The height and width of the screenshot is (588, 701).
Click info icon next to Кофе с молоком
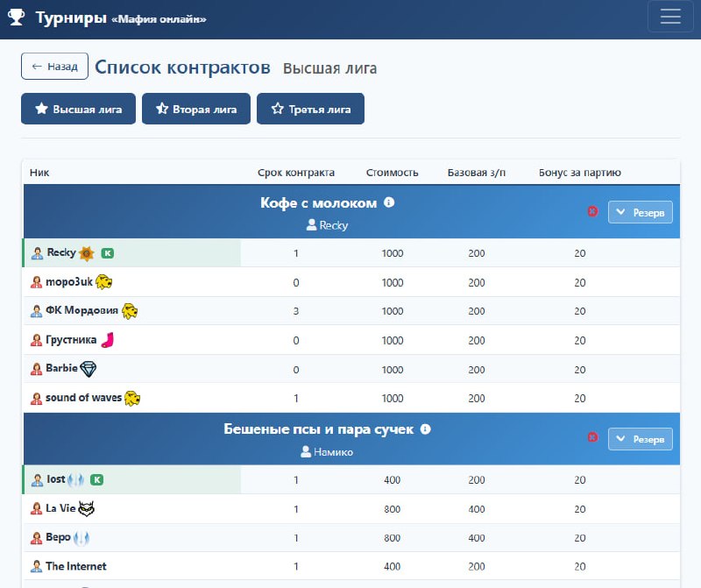click(x=389, y=202)
